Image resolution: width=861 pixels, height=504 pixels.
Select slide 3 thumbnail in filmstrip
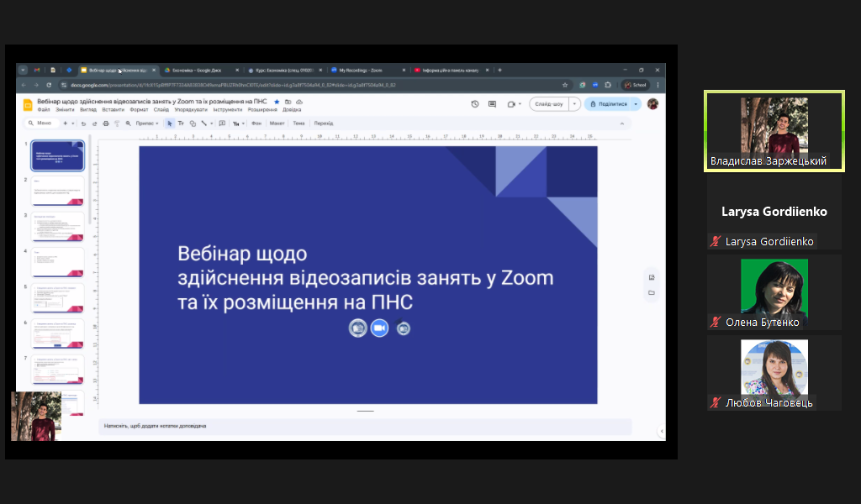coord(58,227)
